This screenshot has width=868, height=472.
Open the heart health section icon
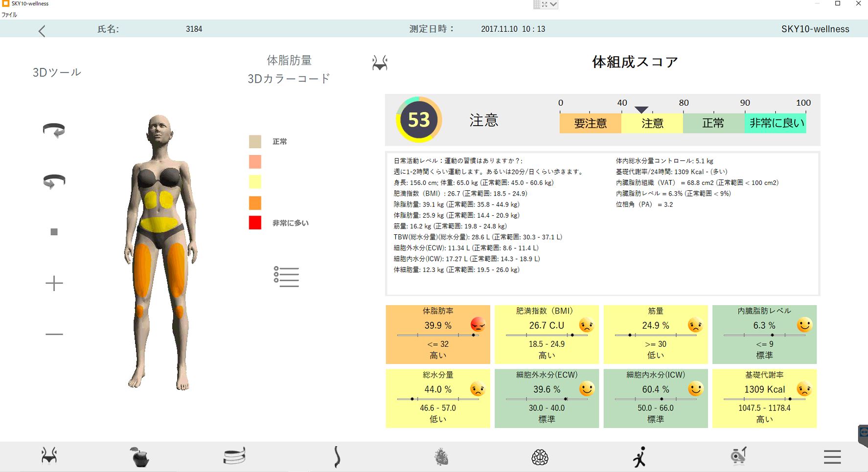[x=442, y=456]
